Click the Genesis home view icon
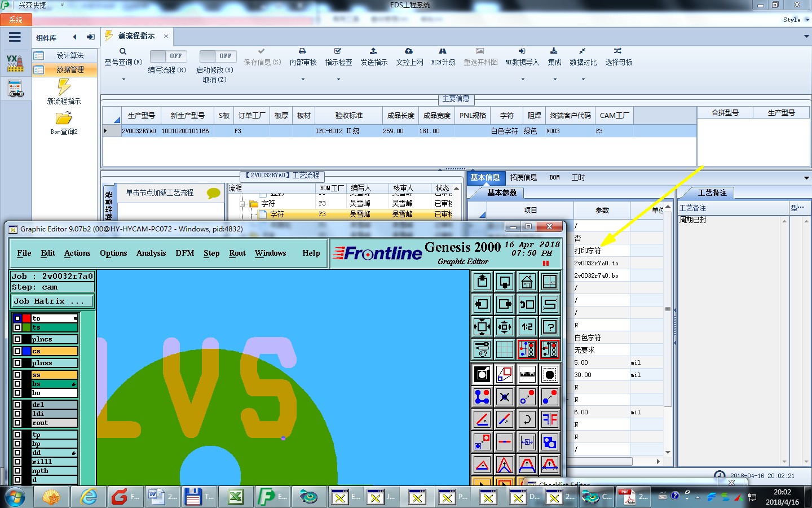 tap(527, 281)
